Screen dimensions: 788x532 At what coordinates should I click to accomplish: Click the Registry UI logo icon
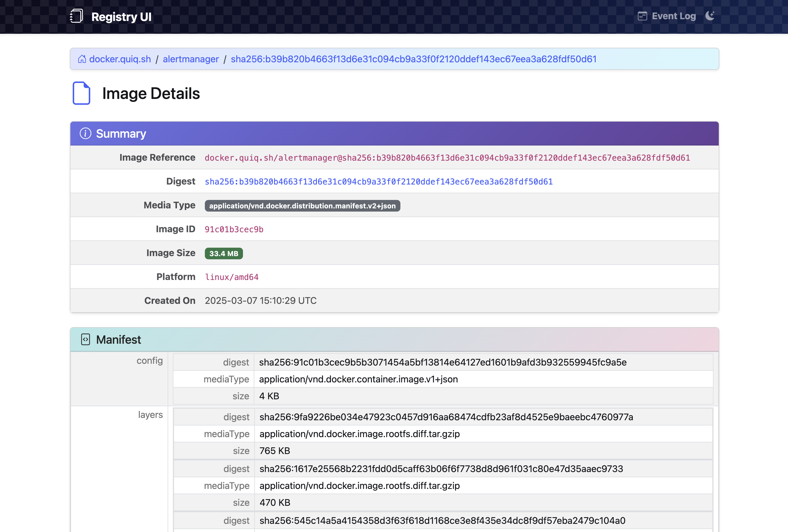coord(76,16)
